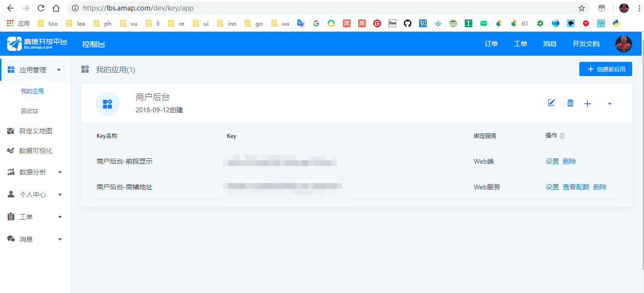Click the Web端 service cell
Screen dimensions: 644x293
coord(484,161)
